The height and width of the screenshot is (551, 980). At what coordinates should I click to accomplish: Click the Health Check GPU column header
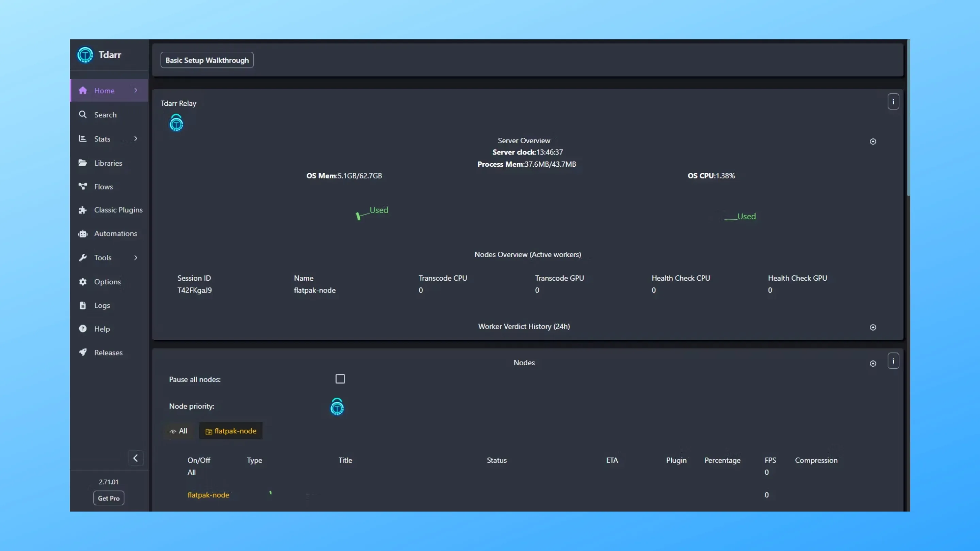pos(797,278)
